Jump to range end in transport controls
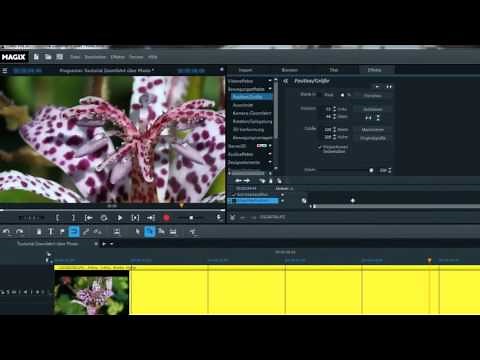480x360 pixels. pyautogui.click(x=151, y=218)
